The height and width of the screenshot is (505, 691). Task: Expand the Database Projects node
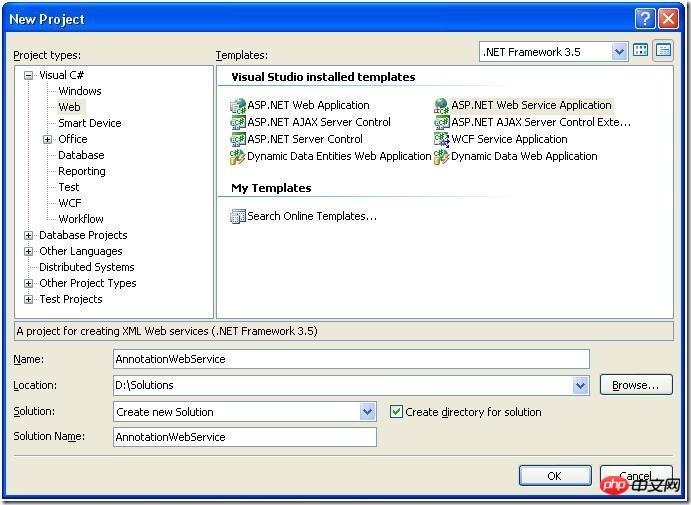[29, 236]
